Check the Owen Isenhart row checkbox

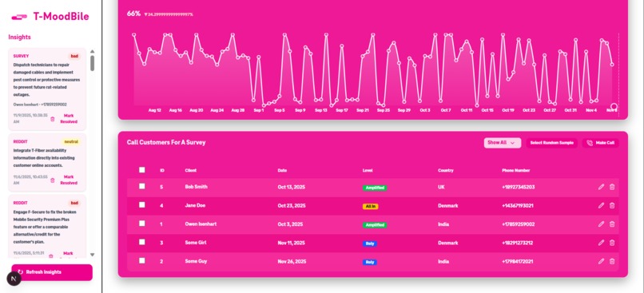pos(141,224)
